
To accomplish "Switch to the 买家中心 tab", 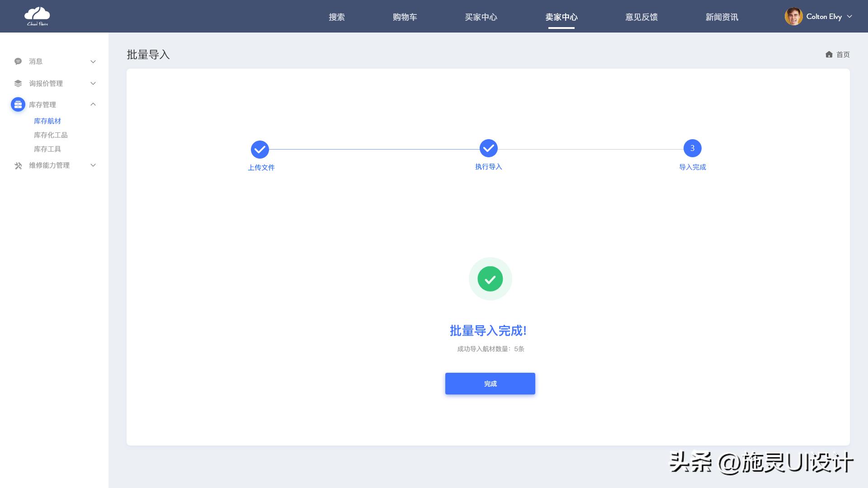I will point(481,17).
